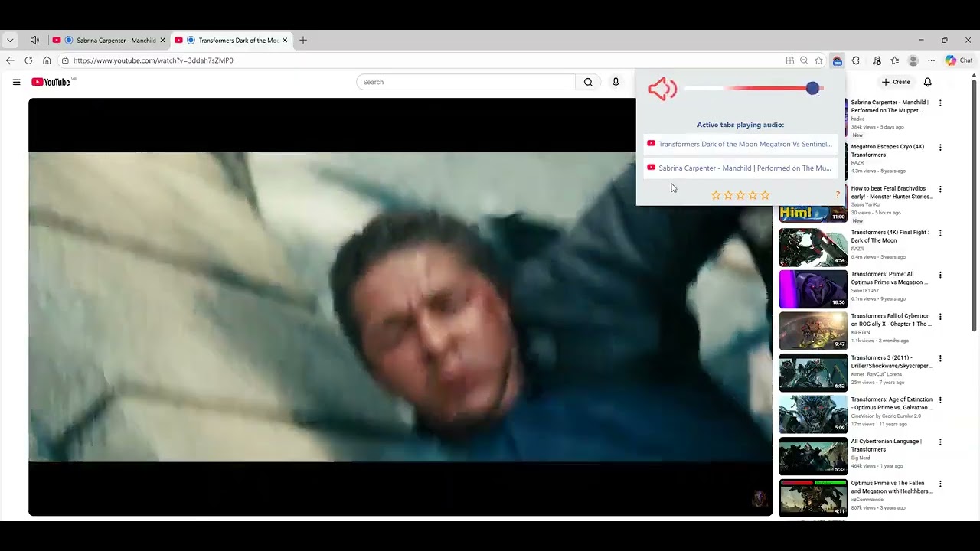Open the Favorites list icon
980x551 pixels.
click(894, 60)
